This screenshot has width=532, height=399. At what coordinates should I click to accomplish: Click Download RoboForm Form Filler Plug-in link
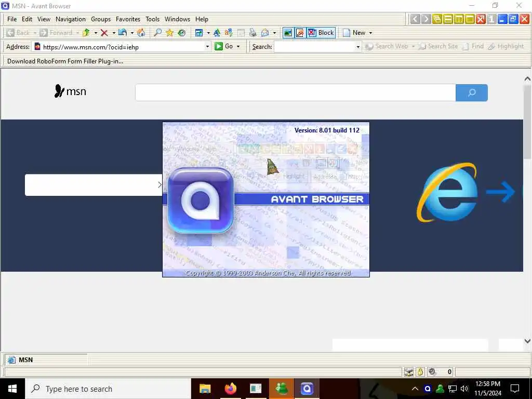coord(65,61)
